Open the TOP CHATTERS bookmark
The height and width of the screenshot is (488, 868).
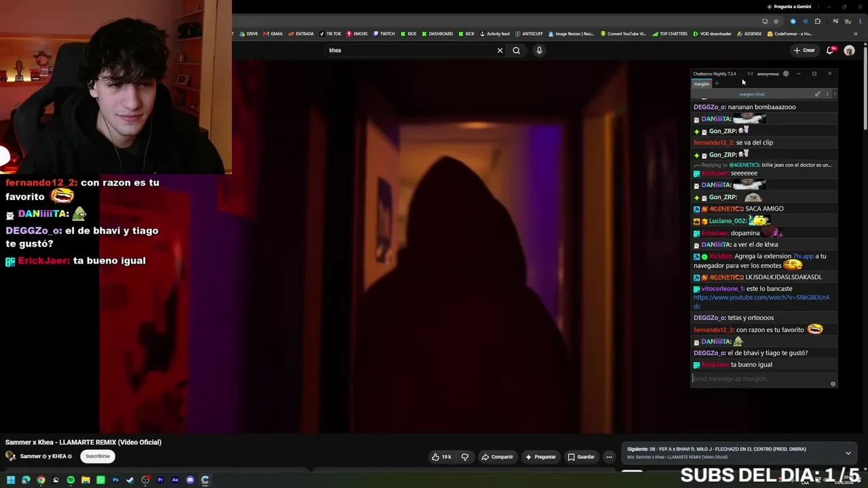coord(670,34)
